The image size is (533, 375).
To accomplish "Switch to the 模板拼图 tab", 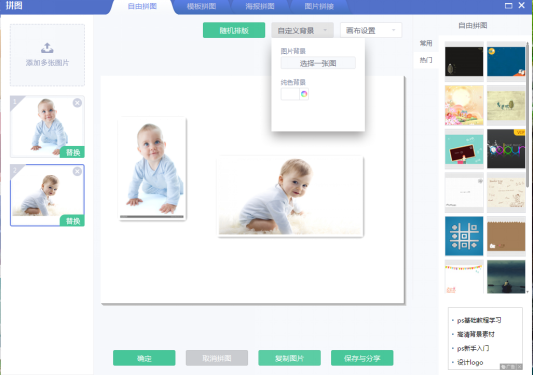I will [201, 6].
